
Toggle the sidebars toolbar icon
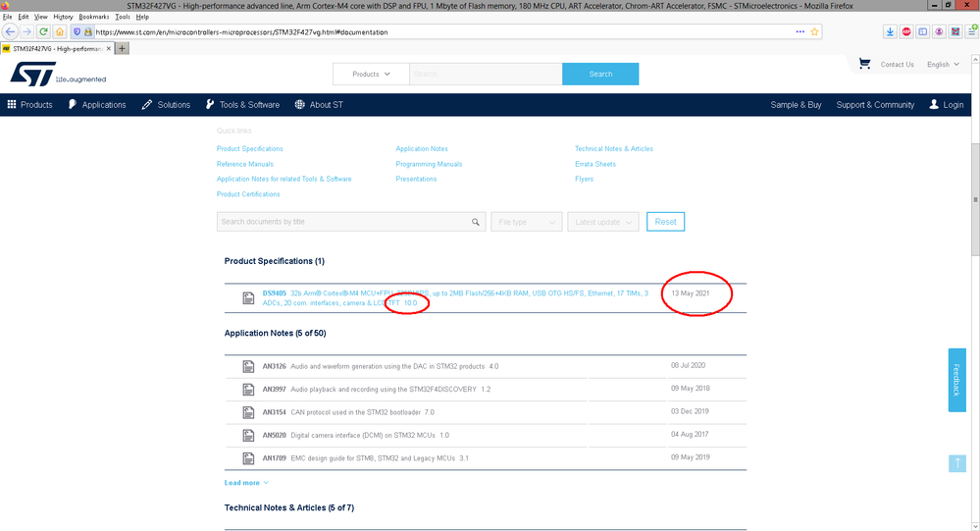[x=922, y=31]
